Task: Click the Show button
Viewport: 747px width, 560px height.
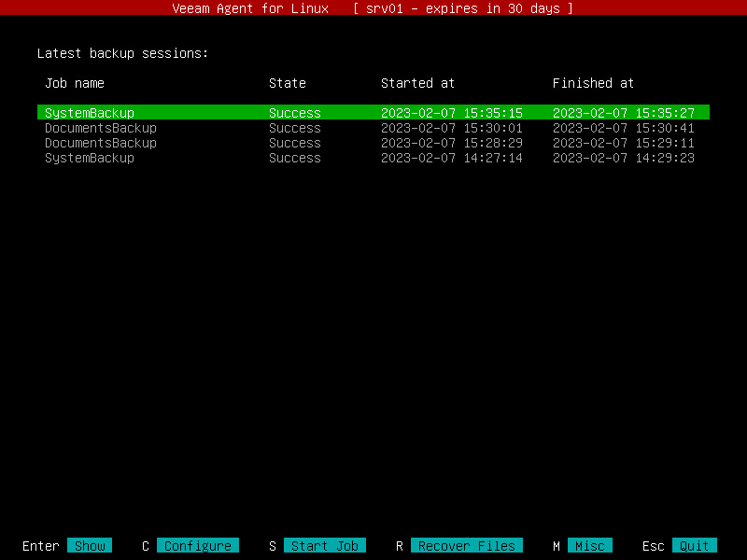Action: pyautogui.click(x=90, y=545)
